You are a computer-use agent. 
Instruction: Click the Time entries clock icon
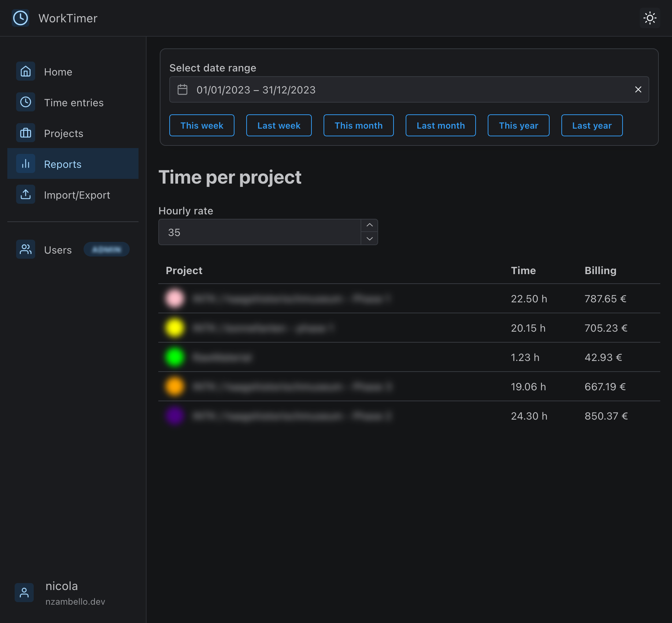click(x=26, y=102)
